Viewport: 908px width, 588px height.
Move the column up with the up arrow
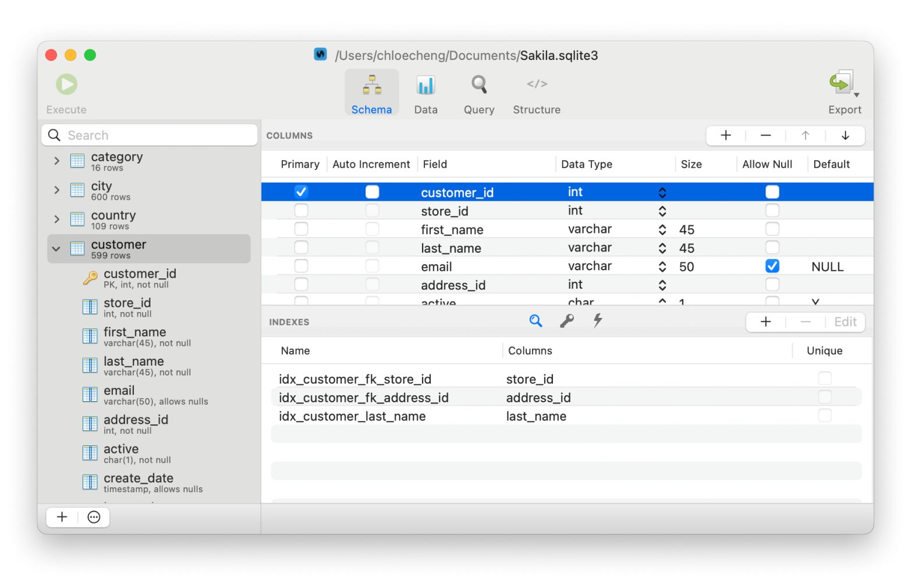pyautogui.click(x=806, y=136)
